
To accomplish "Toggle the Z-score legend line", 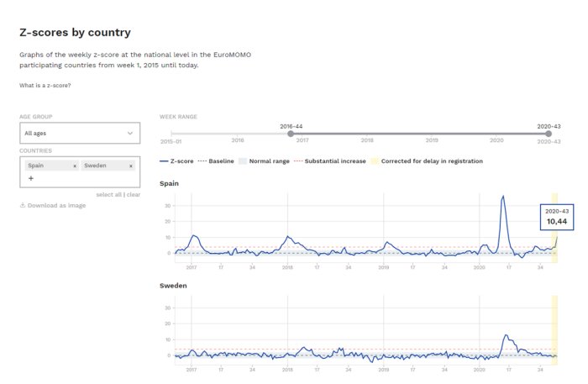I will click(x=176, y=161).
